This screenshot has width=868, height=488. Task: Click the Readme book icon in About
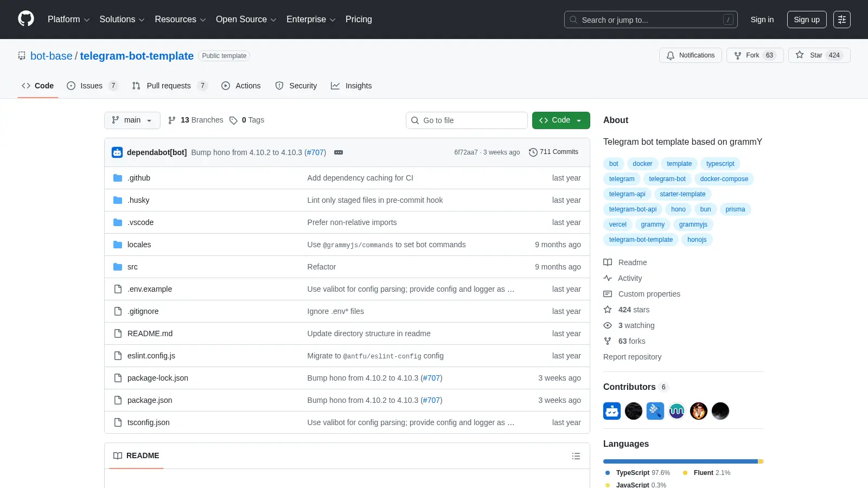pos(608,262)
